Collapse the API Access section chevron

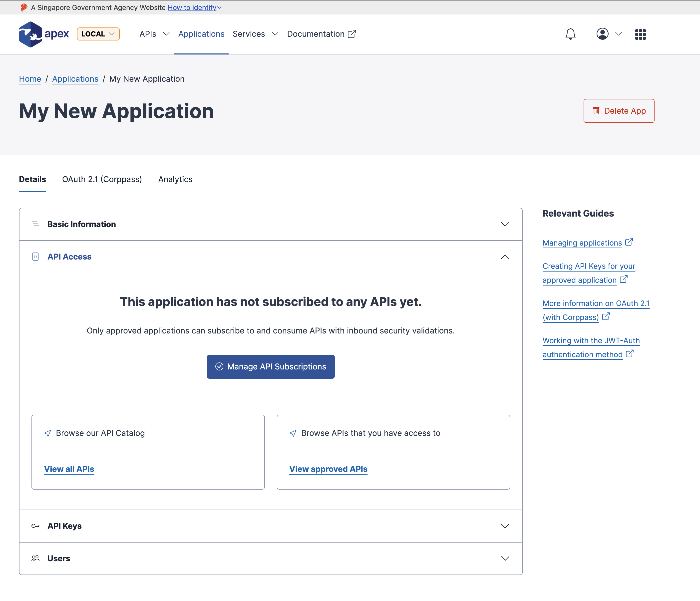505,257
